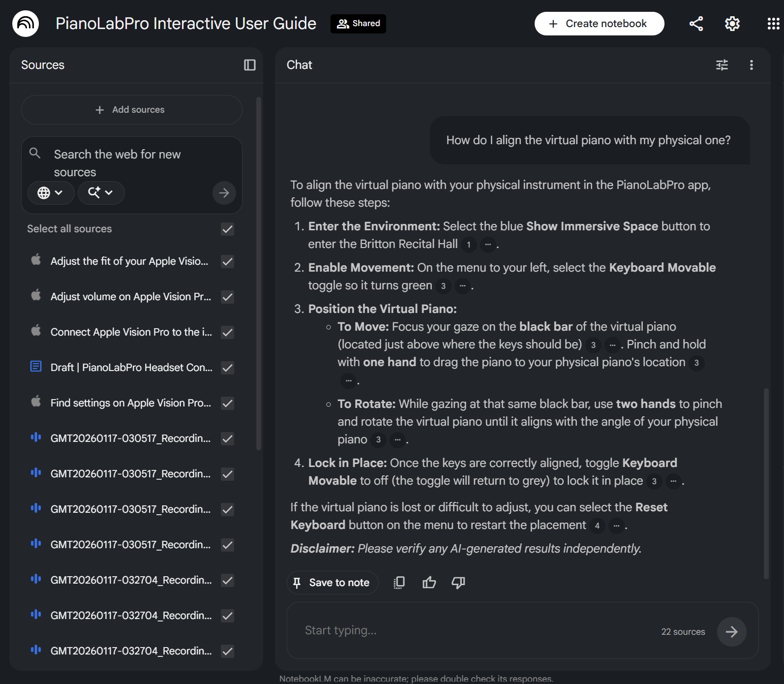
Task: Copy the chat response
Action: point(399,583)
